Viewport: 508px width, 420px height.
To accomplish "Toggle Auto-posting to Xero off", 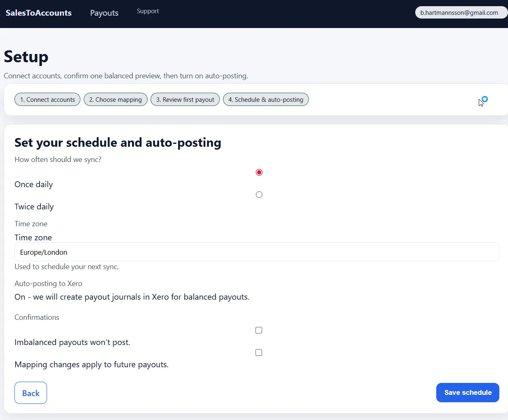I will point(132,297).
